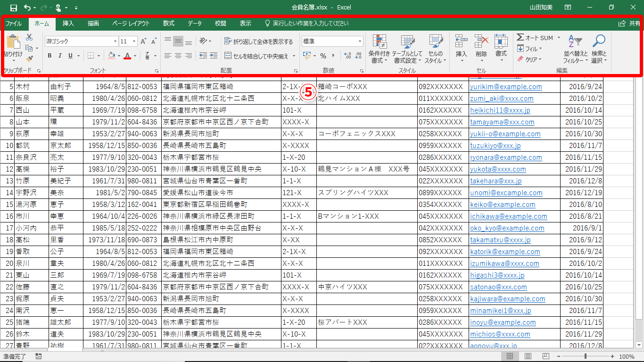The width and height of the screenshot is (644, 362).
Task: Open Find and Select (検索と選択)
Action: point(599,49)
